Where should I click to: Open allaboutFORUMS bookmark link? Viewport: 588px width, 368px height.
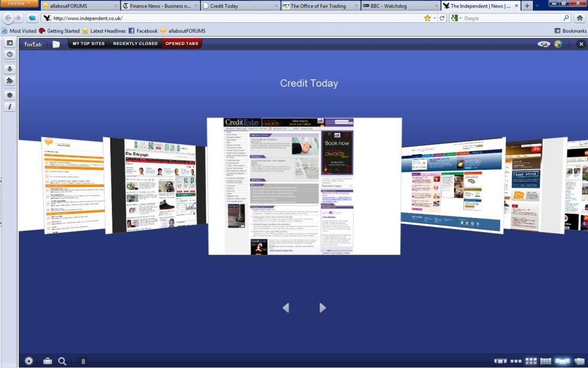[183, 31]
